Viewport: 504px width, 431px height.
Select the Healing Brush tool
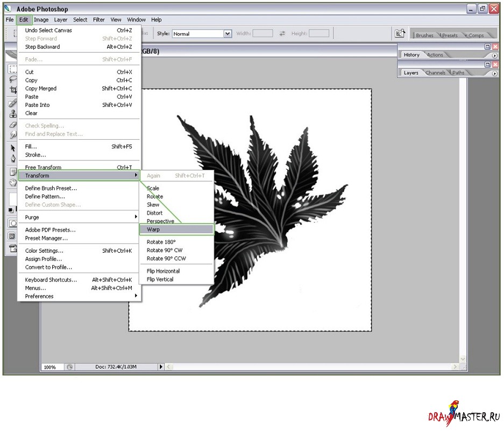pos(12,103)
